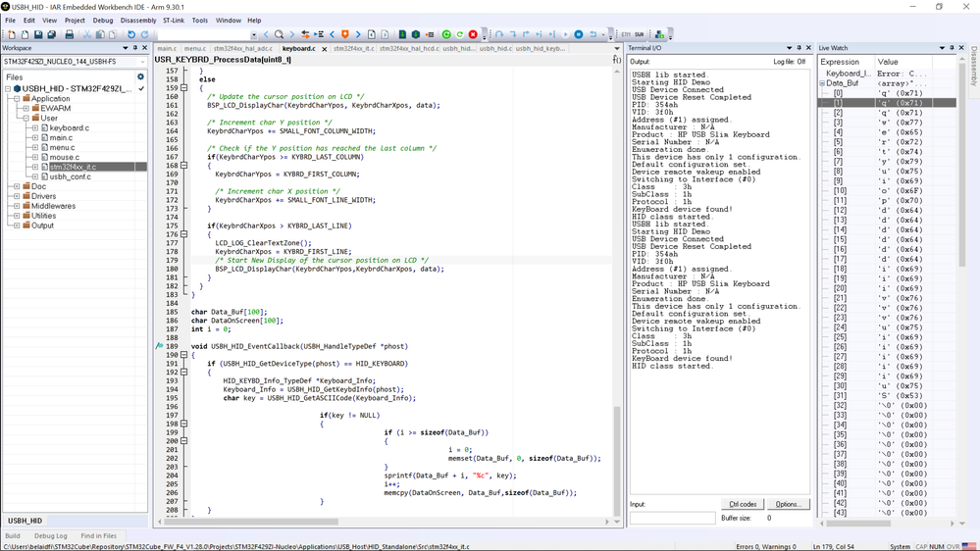Navigate backward in edit history
This screenshot has width=980, height=551.
[371, 34]
